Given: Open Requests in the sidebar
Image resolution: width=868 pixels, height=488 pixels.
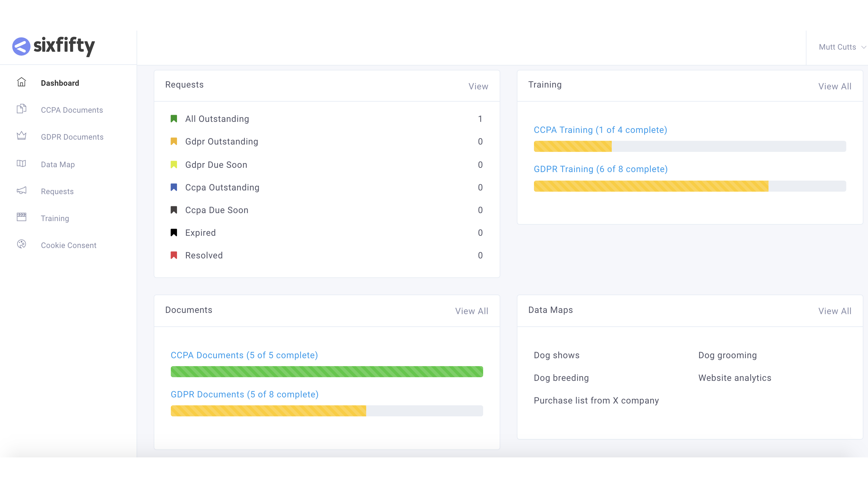Looking at the screenshot, I should coord(57,191).
